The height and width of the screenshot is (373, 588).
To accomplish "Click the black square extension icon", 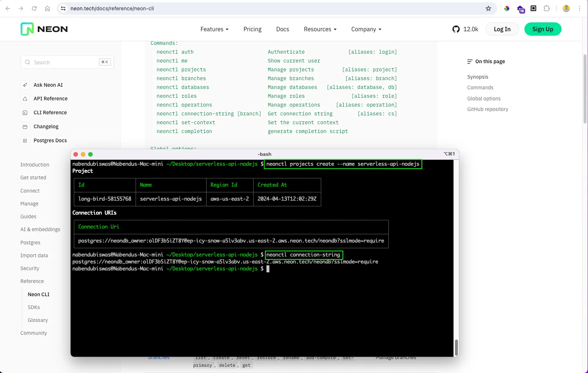I will [x=534, y=8].
